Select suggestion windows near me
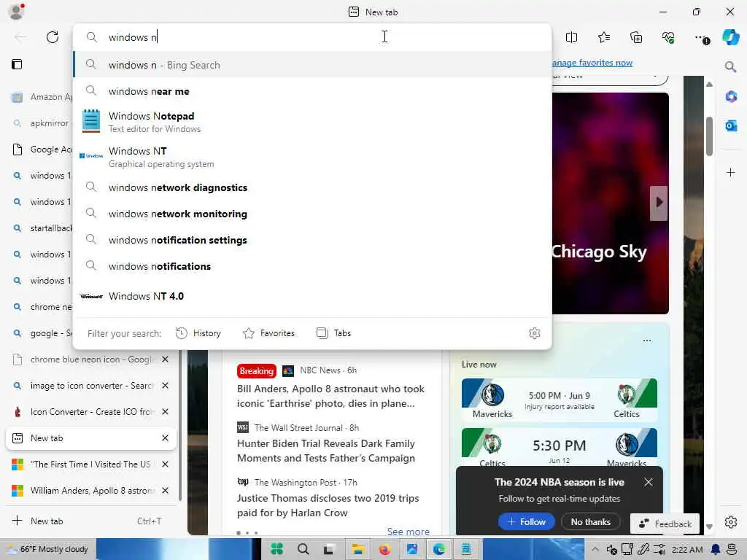Viewport: 747px width, 560px height. [x=312, y=91]
